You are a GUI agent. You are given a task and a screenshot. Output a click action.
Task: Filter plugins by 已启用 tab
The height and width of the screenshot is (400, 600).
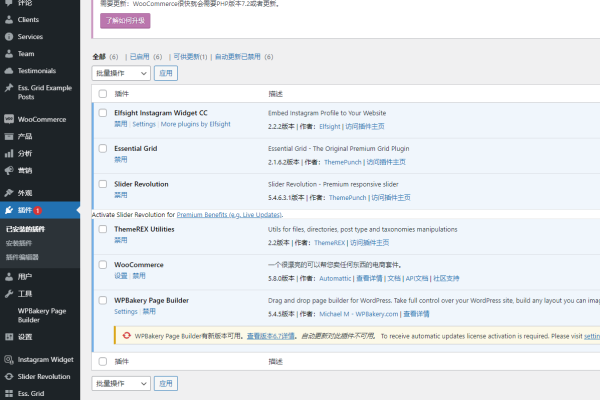pos(143,57)
